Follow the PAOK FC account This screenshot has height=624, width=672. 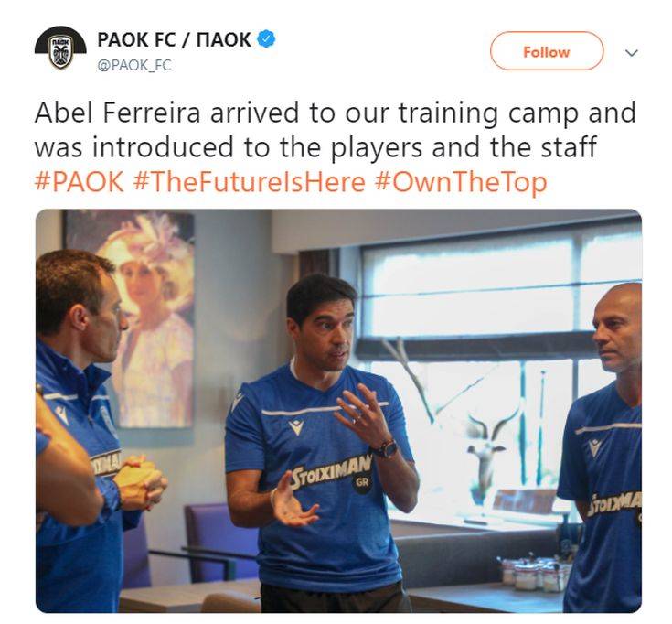[547, 51]
